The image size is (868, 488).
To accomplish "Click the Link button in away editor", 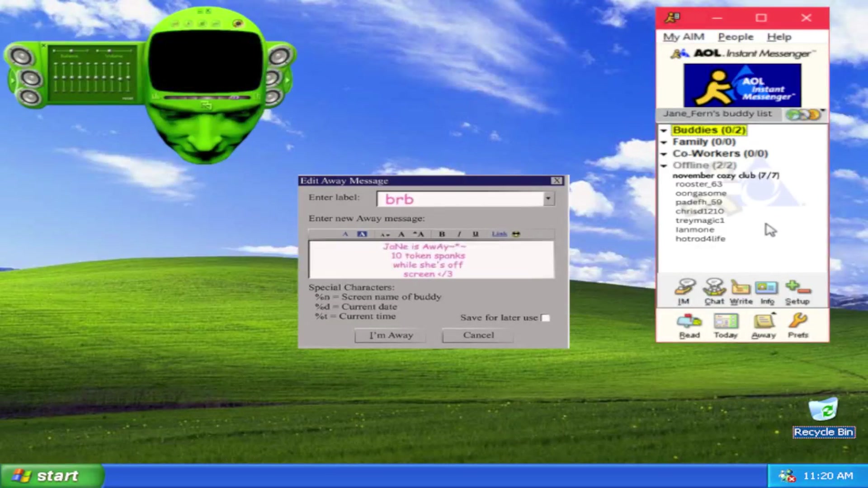I will (499, 234).
